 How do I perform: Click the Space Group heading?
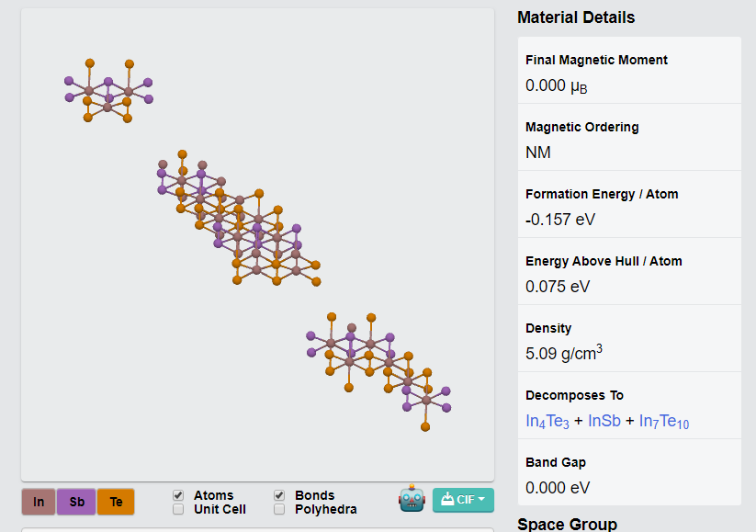pyautogui.click(x=567, y=524)
